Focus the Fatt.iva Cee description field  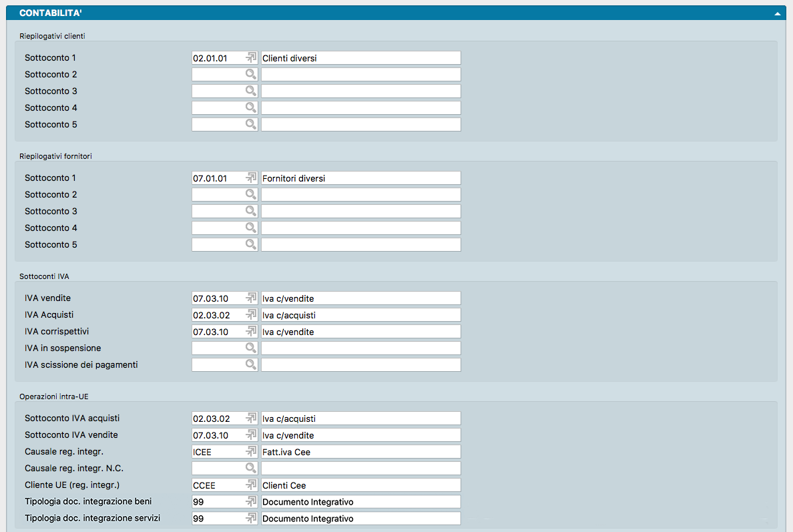point(360,452)
